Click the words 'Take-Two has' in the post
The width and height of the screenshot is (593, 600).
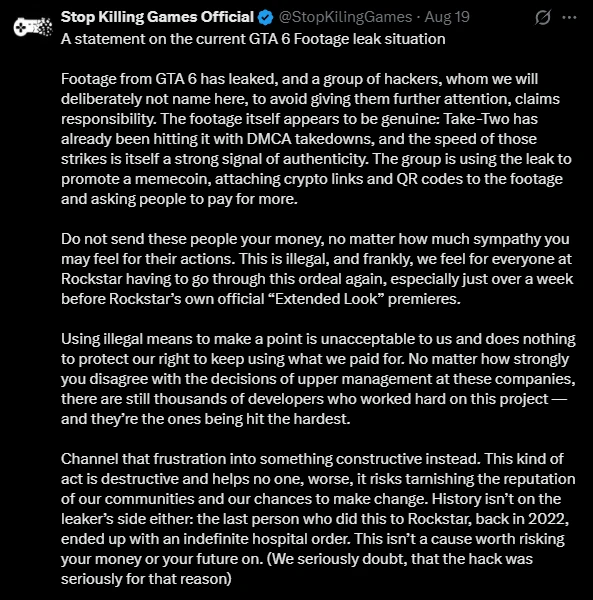(490, 119)
